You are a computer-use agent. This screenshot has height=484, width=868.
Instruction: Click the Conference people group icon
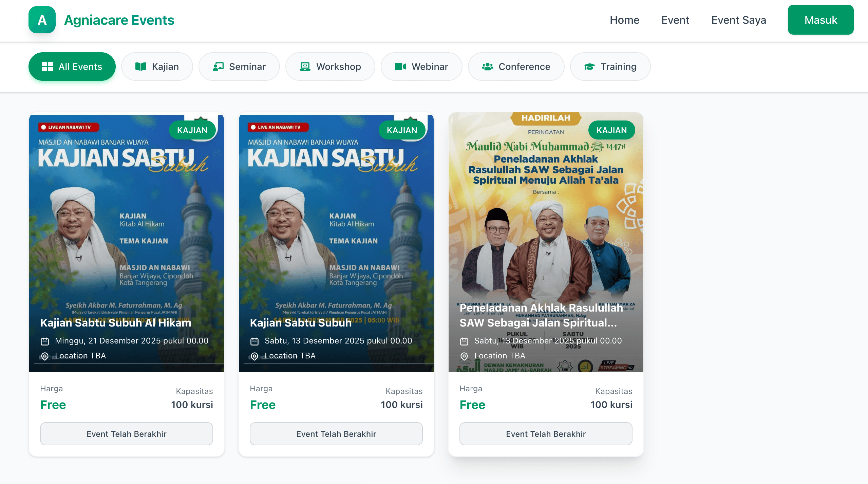click(488, 67)
